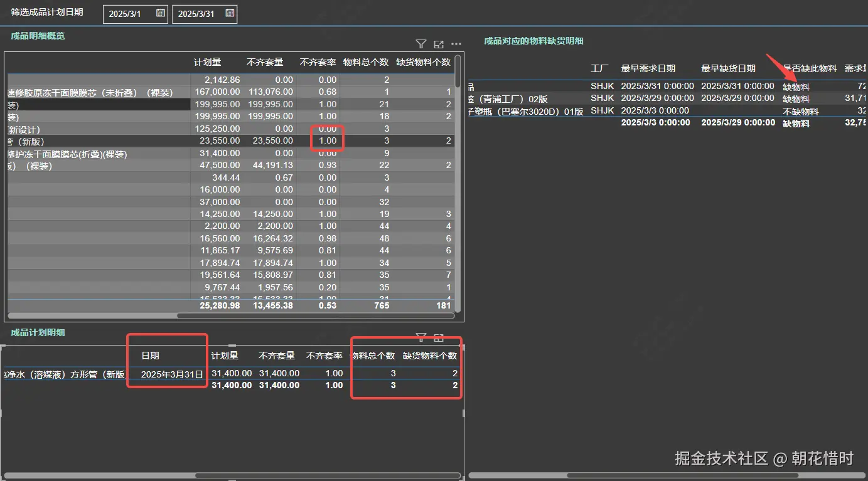Click plan quantity cell 125,250.00
The image size is (868, 481).
[x=218, y=129]
